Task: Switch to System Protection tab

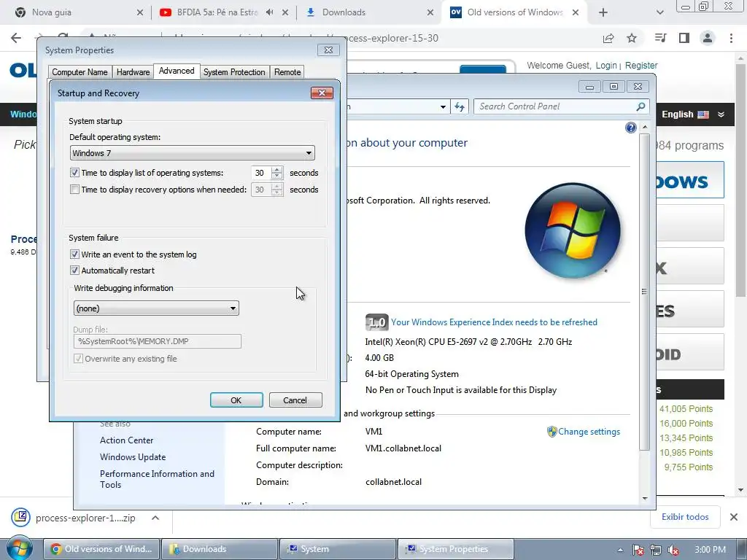Action: 234,72
